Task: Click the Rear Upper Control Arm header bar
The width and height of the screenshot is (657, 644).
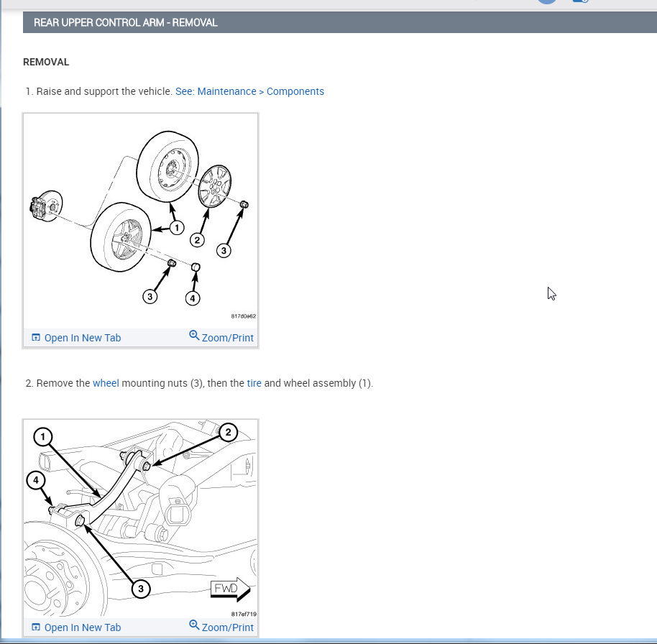Action: [x=340, y=22]
